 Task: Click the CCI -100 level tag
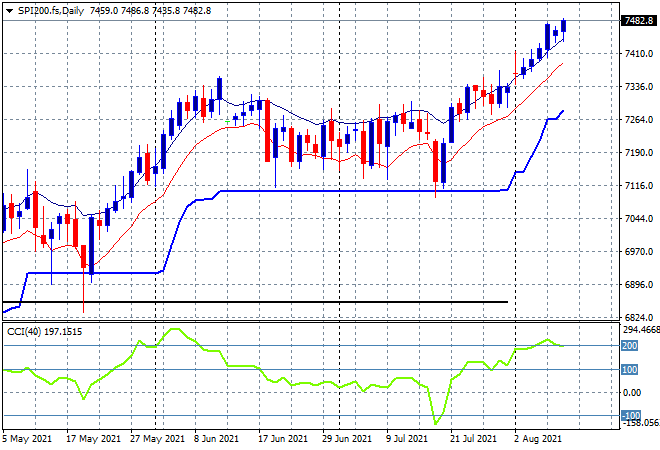click(x=631, y=415)
